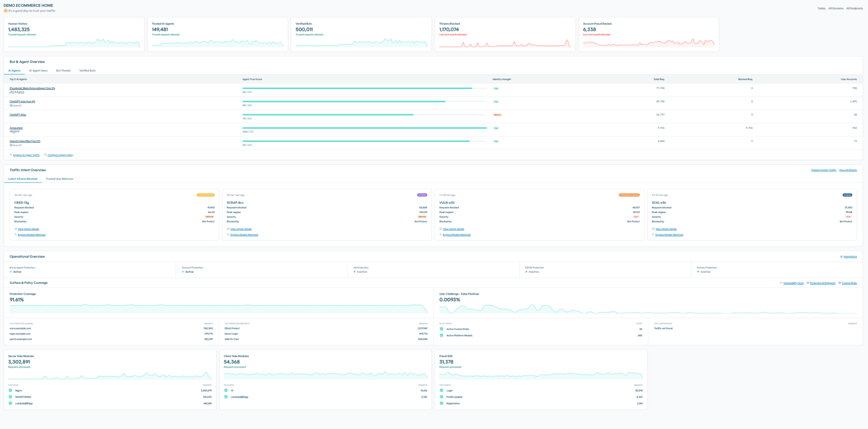Viewport: 868px width, 429px height.
Task: Open the Verified Bots tab
Action: (x=87, y=70)
